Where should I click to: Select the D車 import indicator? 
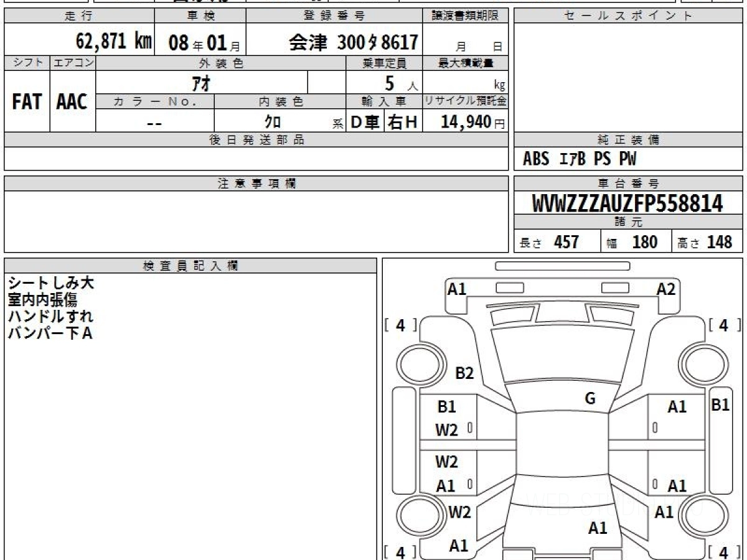[365, 122]
